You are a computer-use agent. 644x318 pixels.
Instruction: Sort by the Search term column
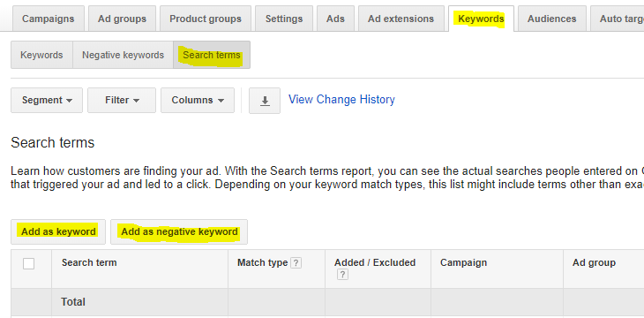click(x=89, y=262)
